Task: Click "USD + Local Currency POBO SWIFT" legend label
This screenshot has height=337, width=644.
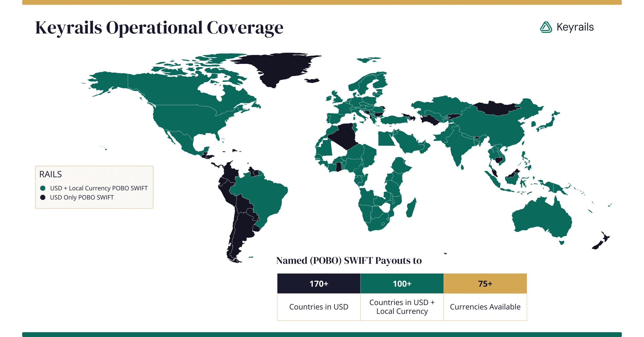Action: pos(99,188)
